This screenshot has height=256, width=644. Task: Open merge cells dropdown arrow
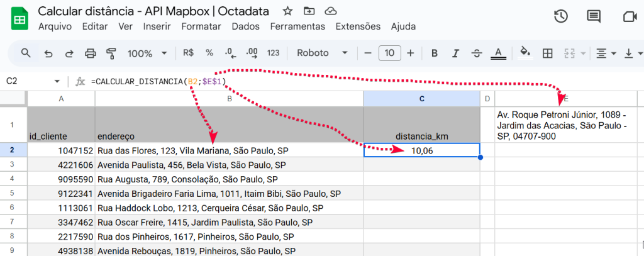pyautogui.click(x=582, y=53)
